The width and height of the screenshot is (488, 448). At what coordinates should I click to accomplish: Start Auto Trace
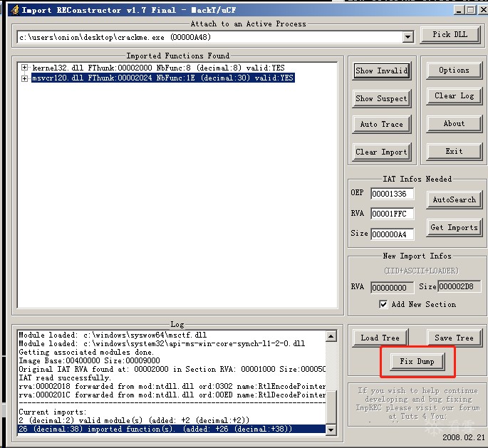click(x=382, y=124)
